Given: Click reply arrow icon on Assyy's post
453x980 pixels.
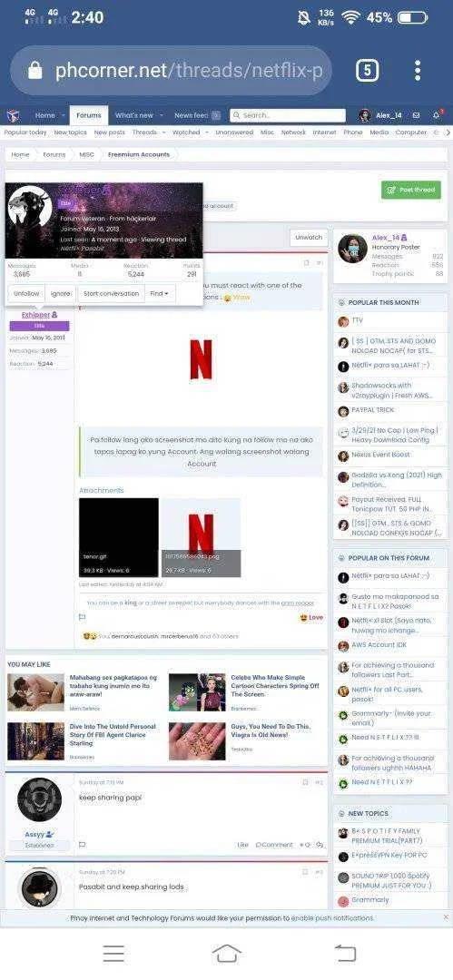Looking at the screenshot, I should [320, 845].
